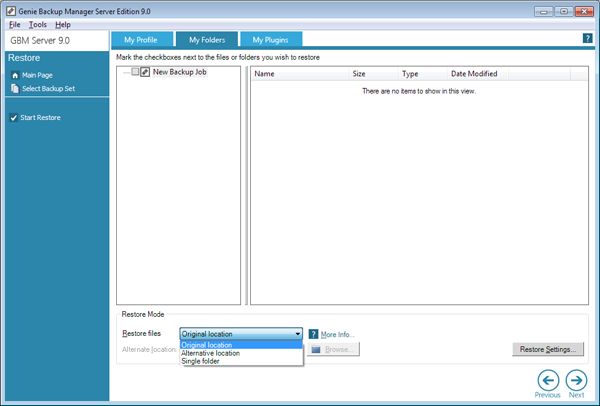Image resolution: width=600 pixels, height=406 pixels.
Task: Minimize the Genie Backup Manager window
Action: [543, 11]
